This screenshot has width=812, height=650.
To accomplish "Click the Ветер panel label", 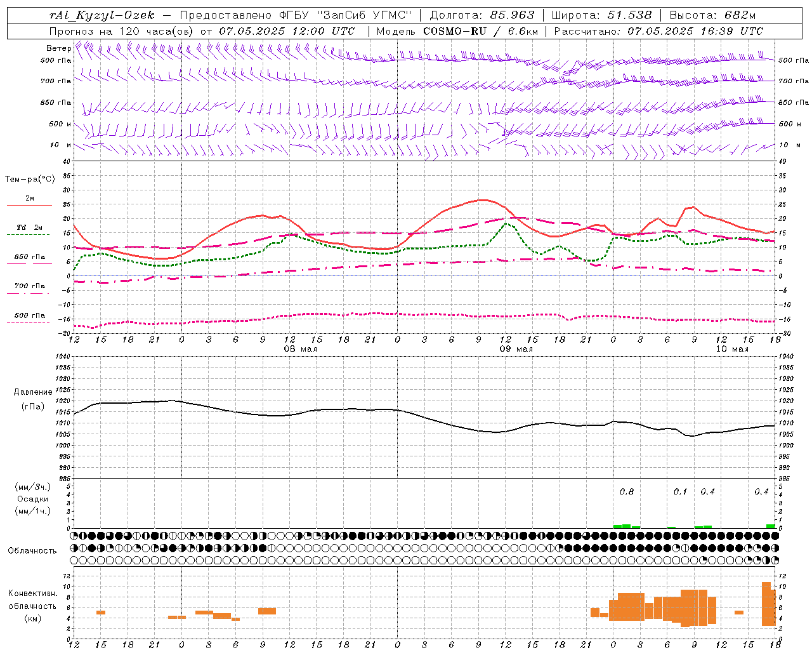I will [x=59, y=48].
